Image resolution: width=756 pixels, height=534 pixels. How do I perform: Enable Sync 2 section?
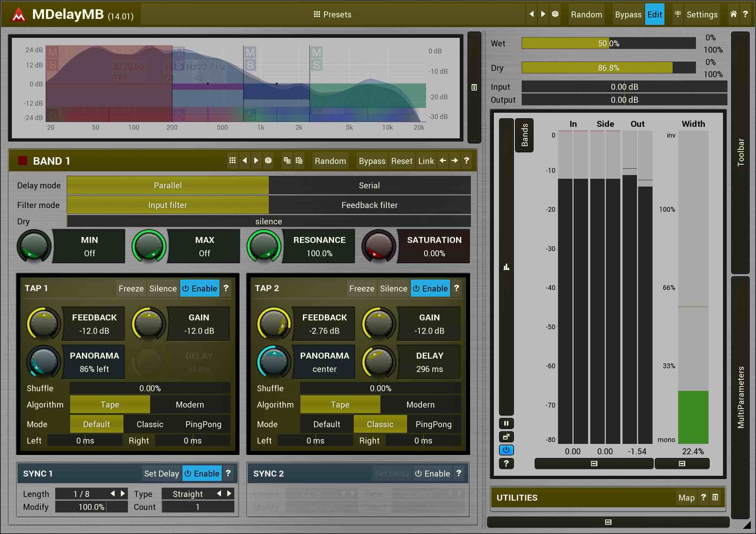432,474
